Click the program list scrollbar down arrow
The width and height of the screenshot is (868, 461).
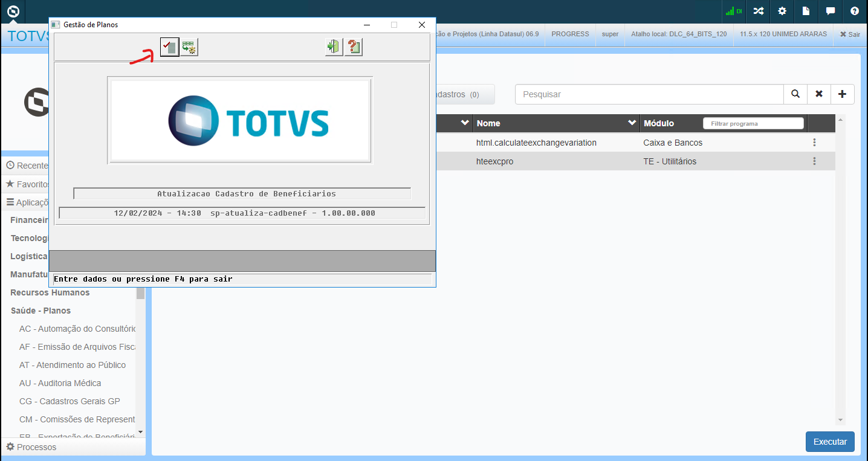840,420
